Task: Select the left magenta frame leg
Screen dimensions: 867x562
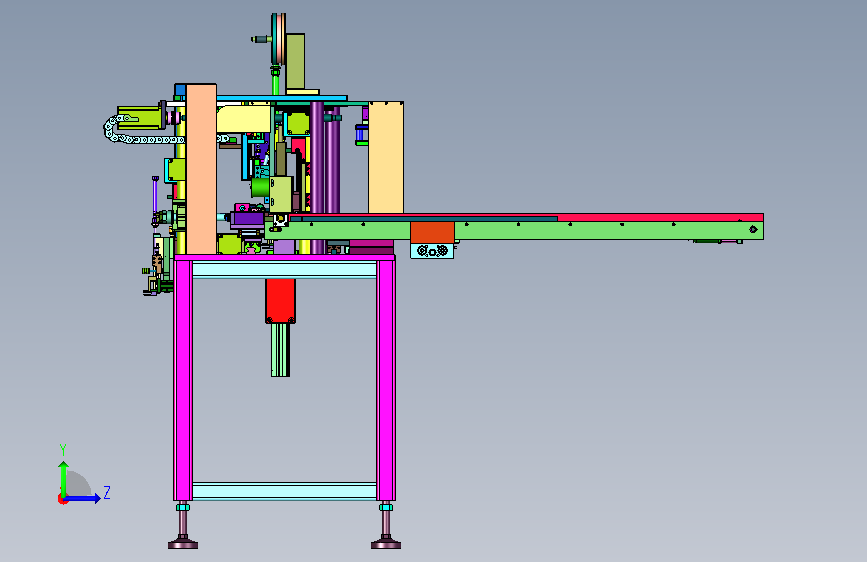Action: pyautogui.click(x=183, y=380)
